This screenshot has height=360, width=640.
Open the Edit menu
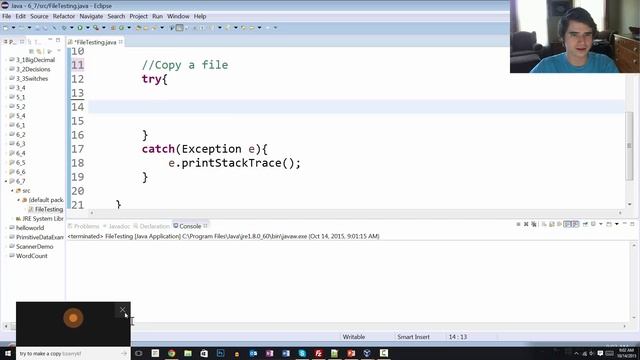click(x=20, y=16)
